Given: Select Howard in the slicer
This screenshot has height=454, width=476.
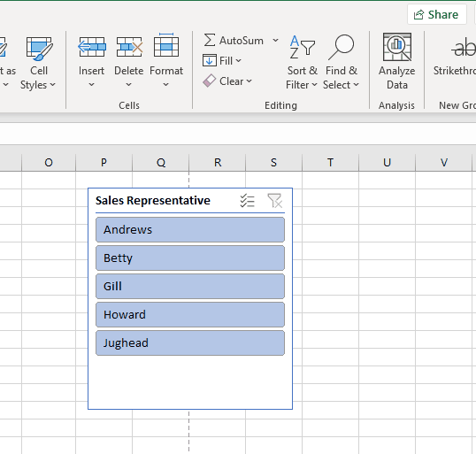Looking at the screenshot, I should (190, 314).
